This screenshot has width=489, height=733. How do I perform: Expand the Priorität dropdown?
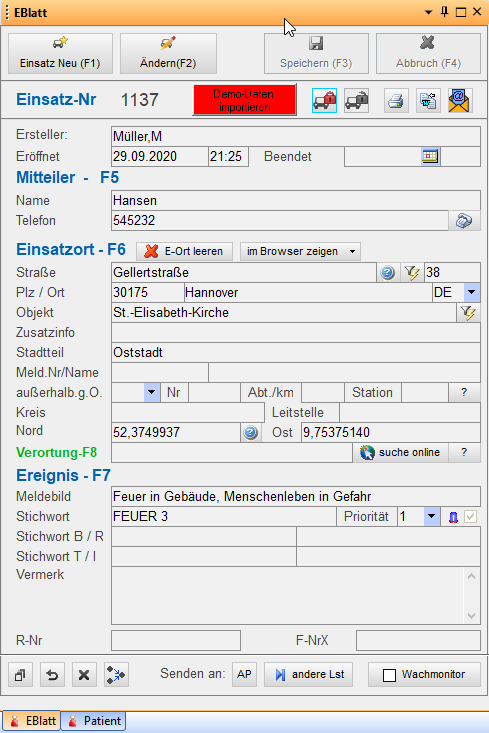(x=431, y=517)
